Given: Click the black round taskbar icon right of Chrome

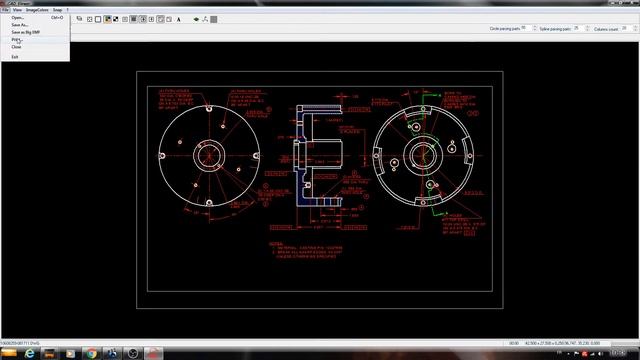Looking at the screenshot, I should click(x=133, y=353).
